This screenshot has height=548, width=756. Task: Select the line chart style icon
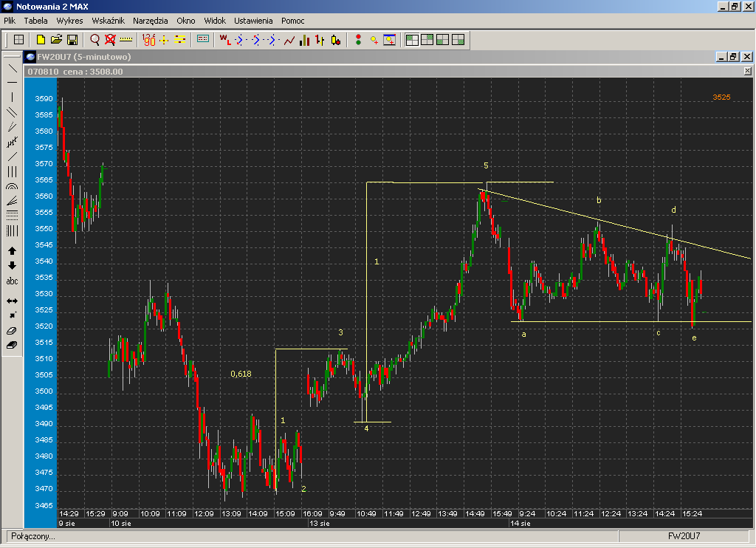pos(289,40)
